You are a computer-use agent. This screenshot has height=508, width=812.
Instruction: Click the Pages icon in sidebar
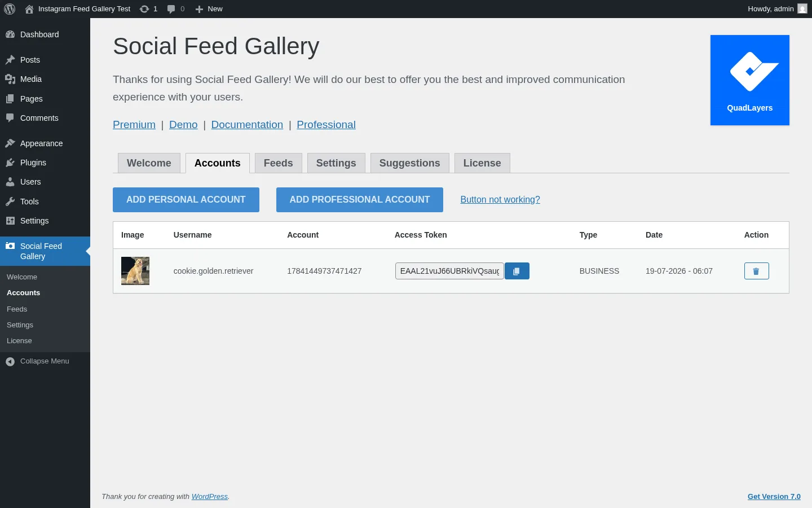[x=10, y=99]
